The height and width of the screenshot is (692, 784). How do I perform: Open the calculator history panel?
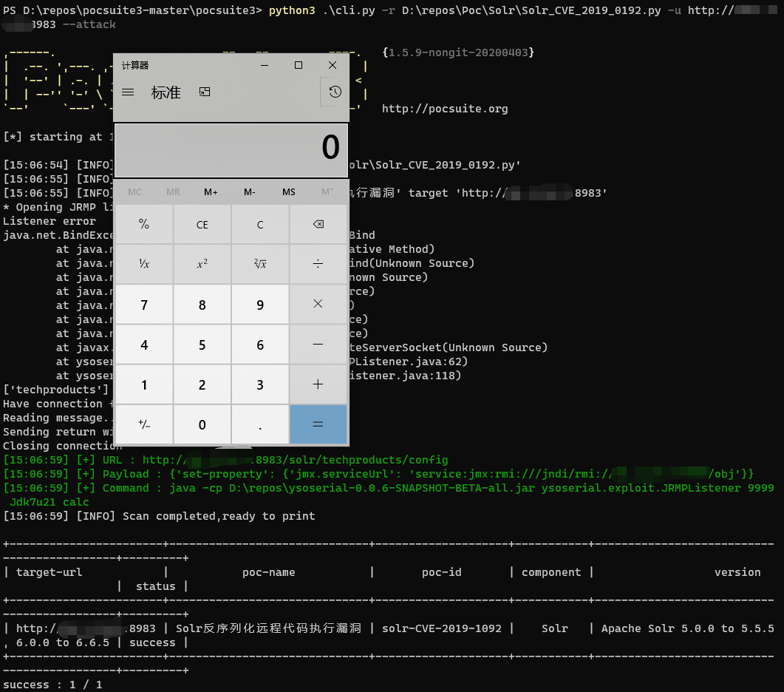(335, 92)
